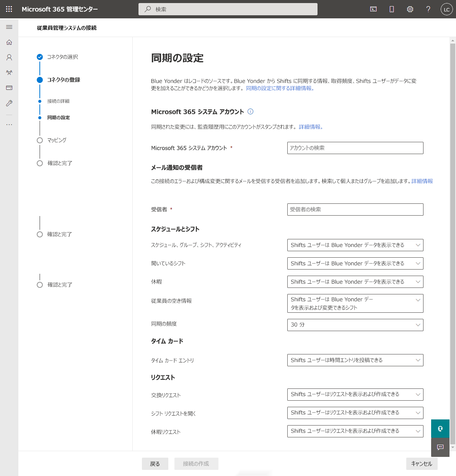Expand the 休暇リクエスト dropdown

coord(355,431)
